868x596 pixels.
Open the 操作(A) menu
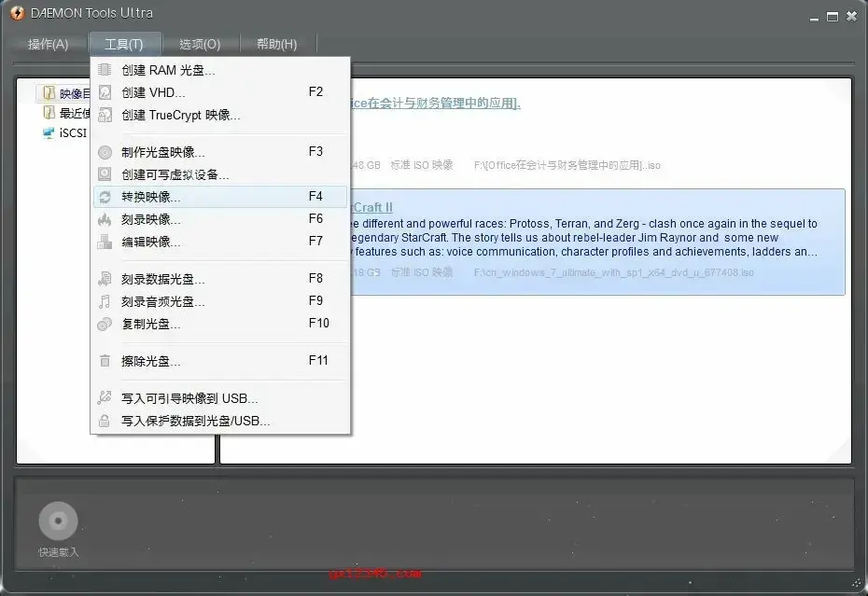click(x=49, y=44)
